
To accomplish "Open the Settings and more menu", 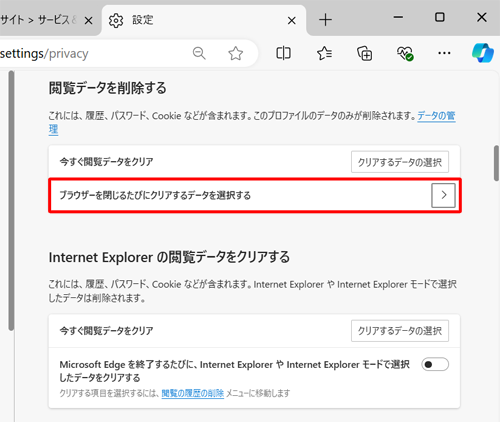I will click(x=444, y=53).
